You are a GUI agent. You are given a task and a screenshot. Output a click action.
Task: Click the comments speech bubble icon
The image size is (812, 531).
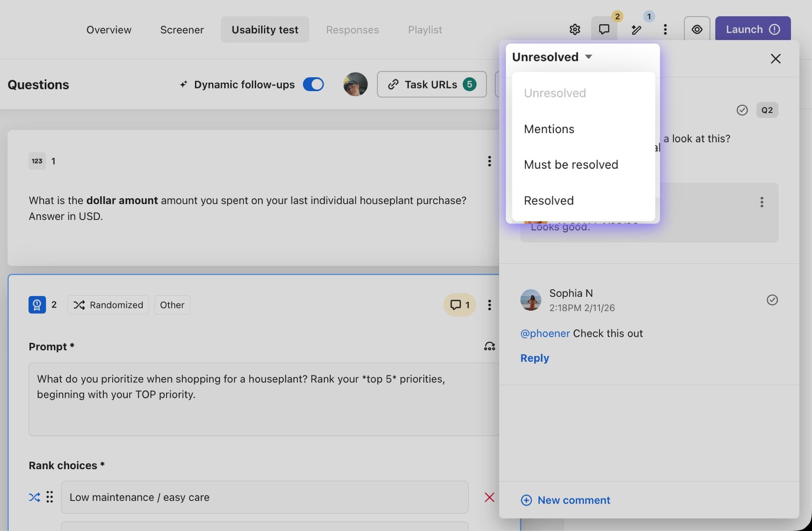(604, 29)
